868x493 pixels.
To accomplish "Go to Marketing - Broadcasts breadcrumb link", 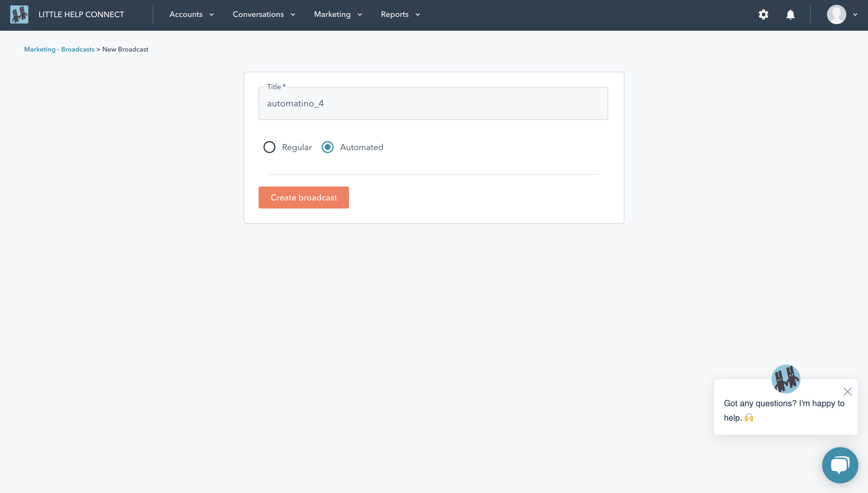I will click(x=59, y=49).
